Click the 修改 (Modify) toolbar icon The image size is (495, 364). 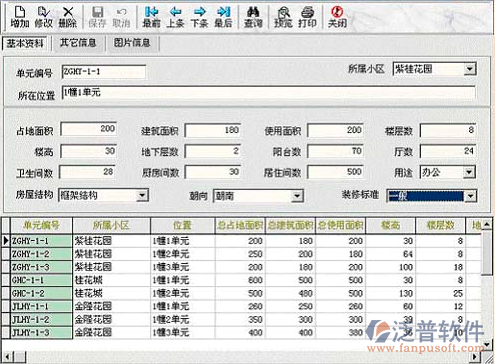point(44,17)
